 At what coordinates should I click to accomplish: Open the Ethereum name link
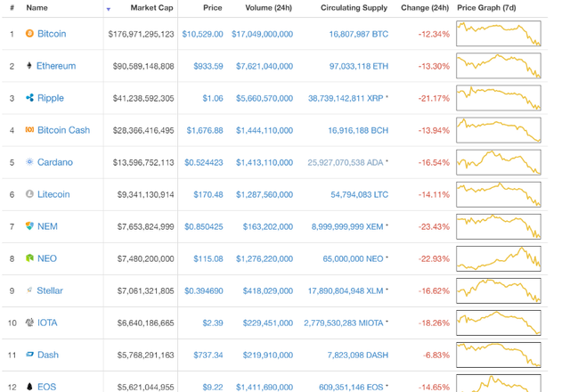click(56, 66)
